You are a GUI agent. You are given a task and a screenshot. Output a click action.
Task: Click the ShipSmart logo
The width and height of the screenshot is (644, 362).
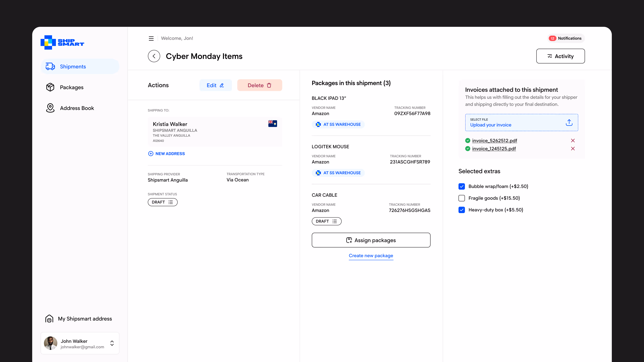coord(62,42)
